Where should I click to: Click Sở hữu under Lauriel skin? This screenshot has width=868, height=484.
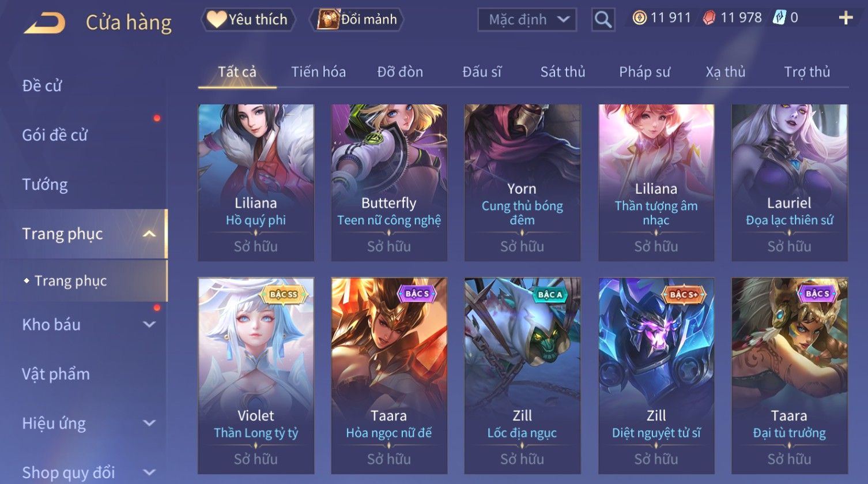pos(789,246)
